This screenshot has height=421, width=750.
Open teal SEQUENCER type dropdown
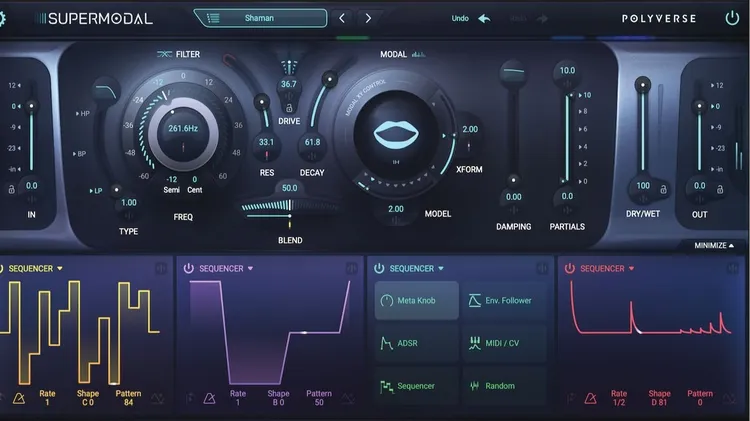pos(441,268)
